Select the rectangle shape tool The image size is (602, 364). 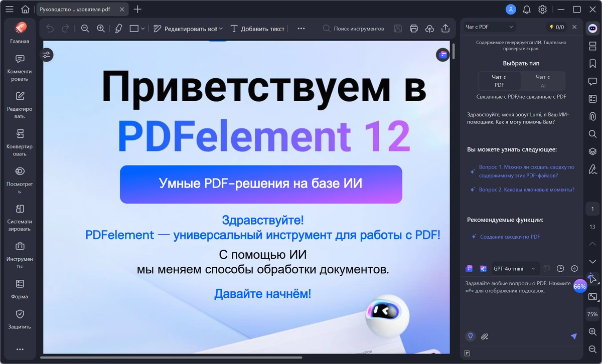[x=134, y=29]
